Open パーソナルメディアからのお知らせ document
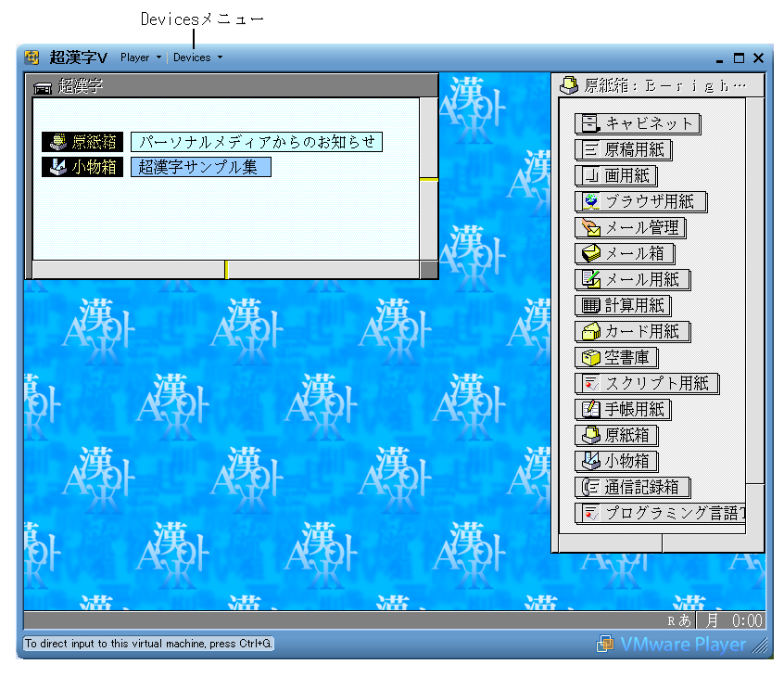 click(x=257, y=142)
